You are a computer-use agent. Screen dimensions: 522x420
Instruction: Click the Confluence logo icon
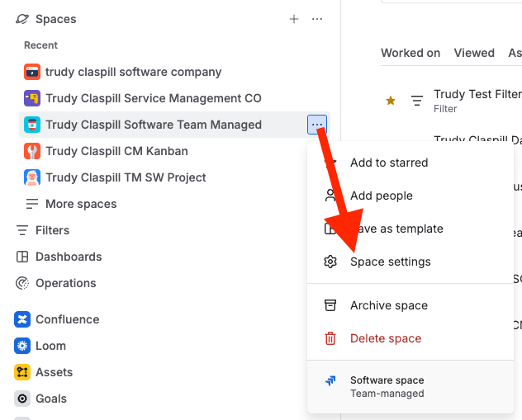(x=22, y=319)
